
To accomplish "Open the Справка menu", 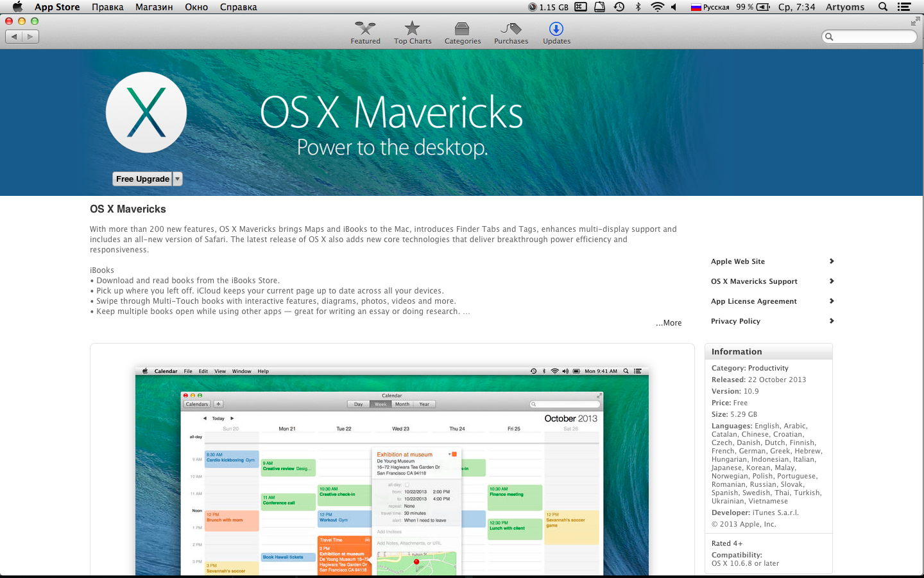I will 238,7.
